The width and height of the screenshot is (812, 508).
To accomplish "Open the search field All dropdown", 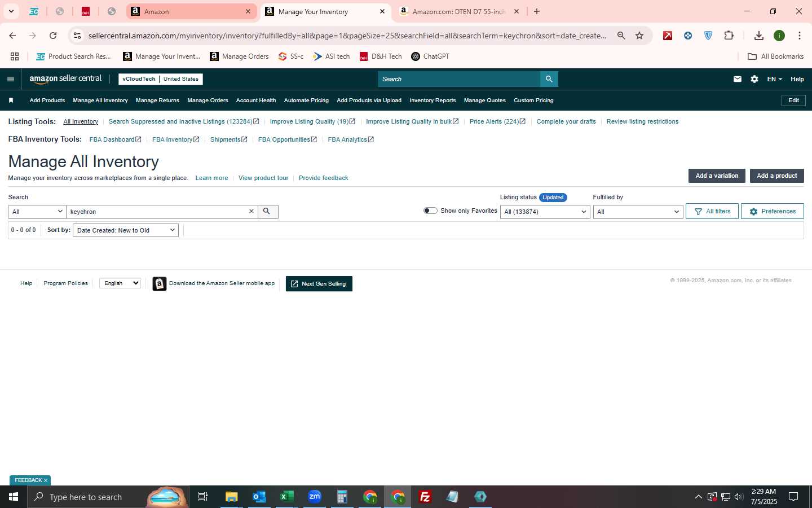I will (x=37, y=212).
